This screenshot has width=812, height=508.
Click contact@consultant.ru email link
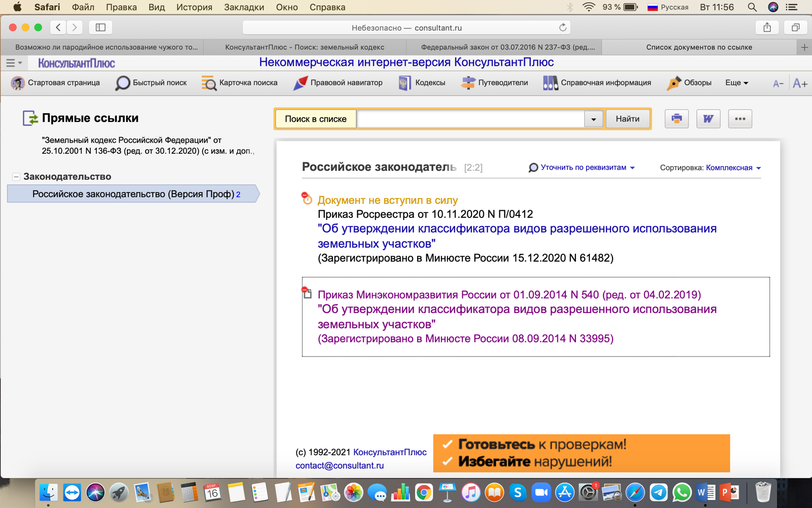[x=340, y=465]
